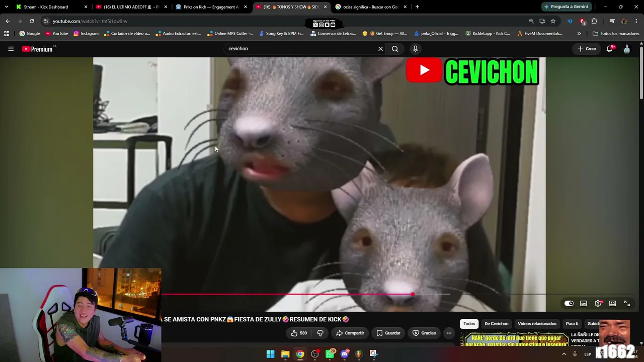Toggle subtitles on the video player
The image size is (644, 362).
point(583,303)
